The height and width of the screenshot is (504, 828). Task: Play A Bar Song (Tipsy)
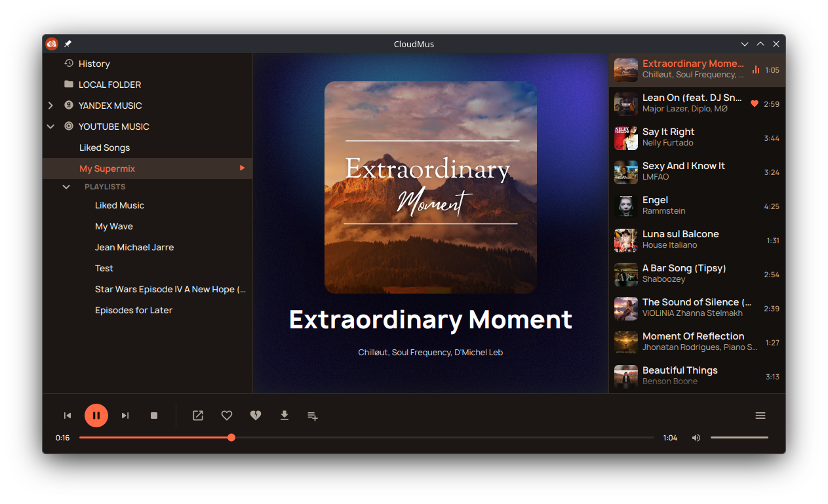[x=697, y=274]
